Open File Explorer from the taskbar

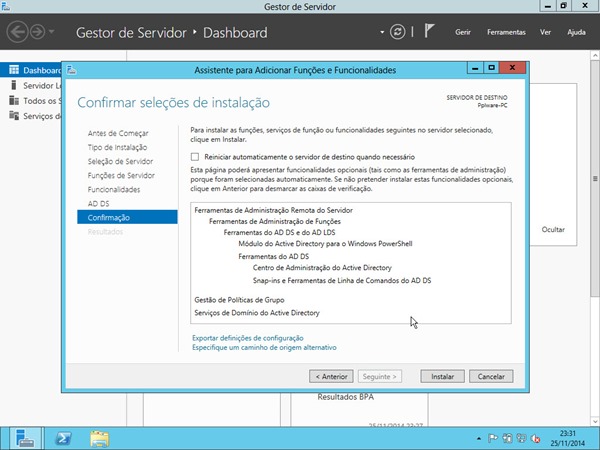click(99, 439)
